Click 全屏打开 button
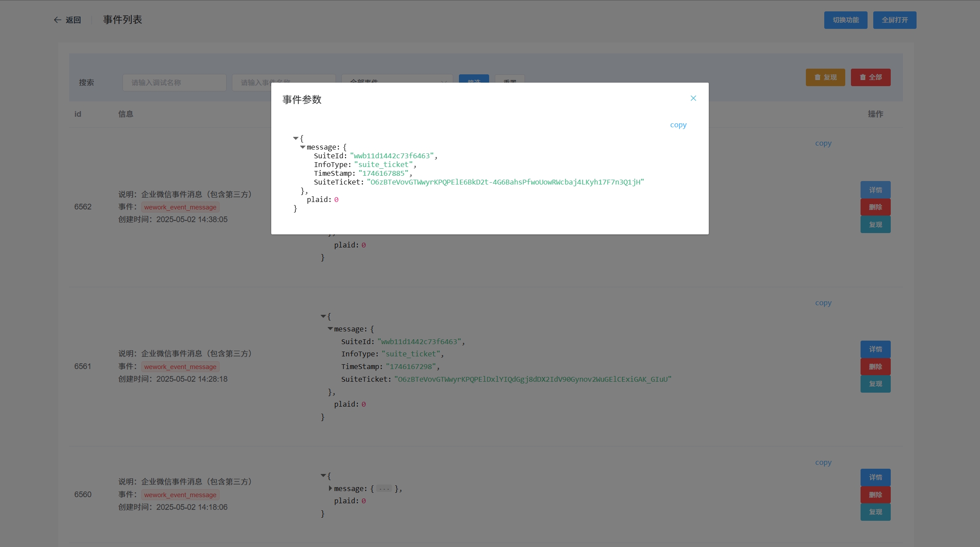 [894, 20]
